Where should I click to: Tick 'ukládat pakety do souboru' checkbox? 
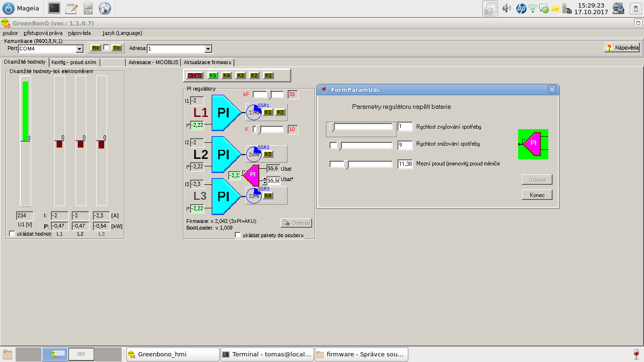coord(238,235)
